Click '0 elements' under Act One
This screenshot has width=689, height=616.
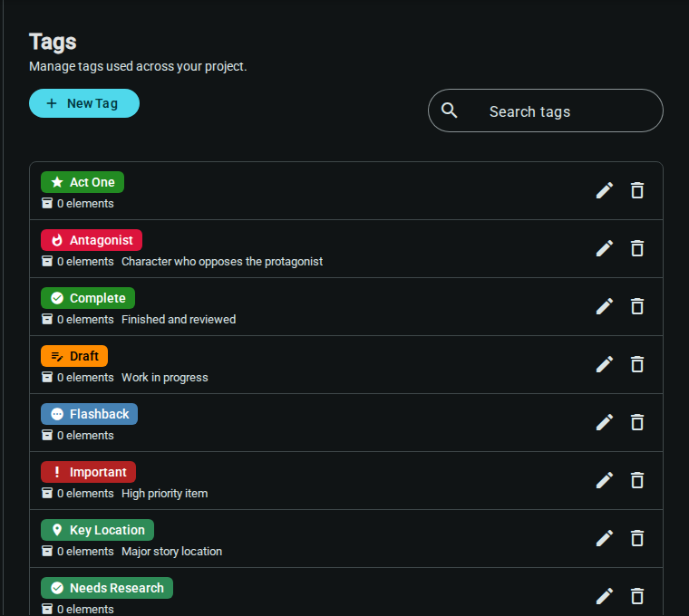[85, 204]
